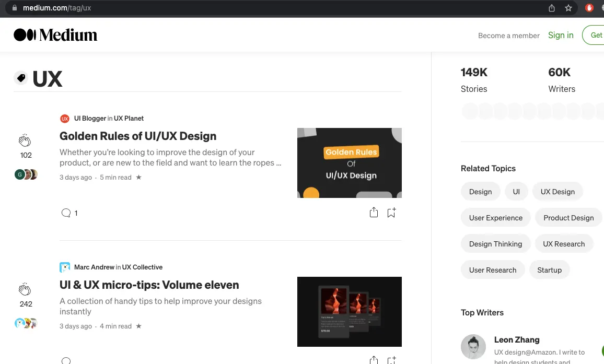This screenshot has width=604, height=364.
Task: Choose the Product Design topic
Action: coord(568,218)
